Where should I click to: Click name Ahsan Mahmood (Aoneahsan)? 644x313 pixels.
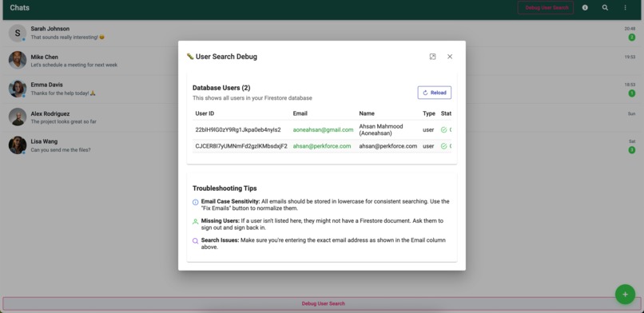point(381,129)
